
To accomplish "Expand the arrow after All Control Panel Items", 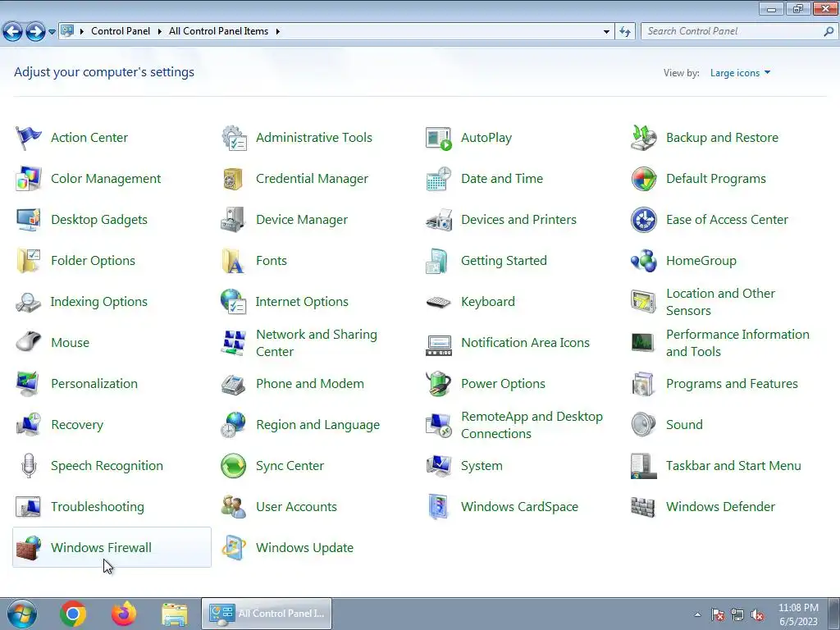I will (277, 32).
